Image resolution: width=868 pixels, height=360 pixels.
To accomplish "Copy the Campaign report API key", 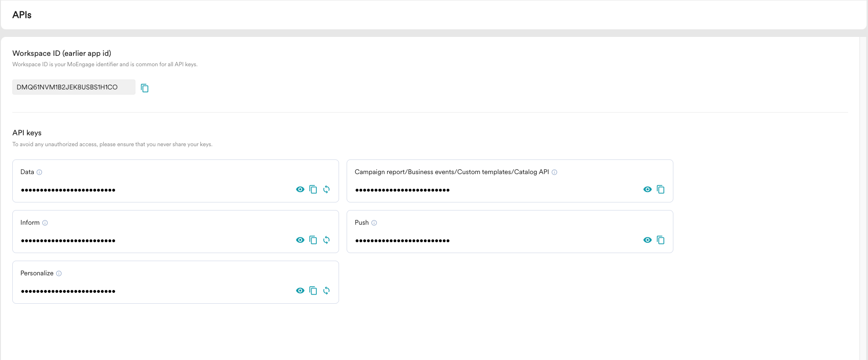I will [x=661, y=189].
